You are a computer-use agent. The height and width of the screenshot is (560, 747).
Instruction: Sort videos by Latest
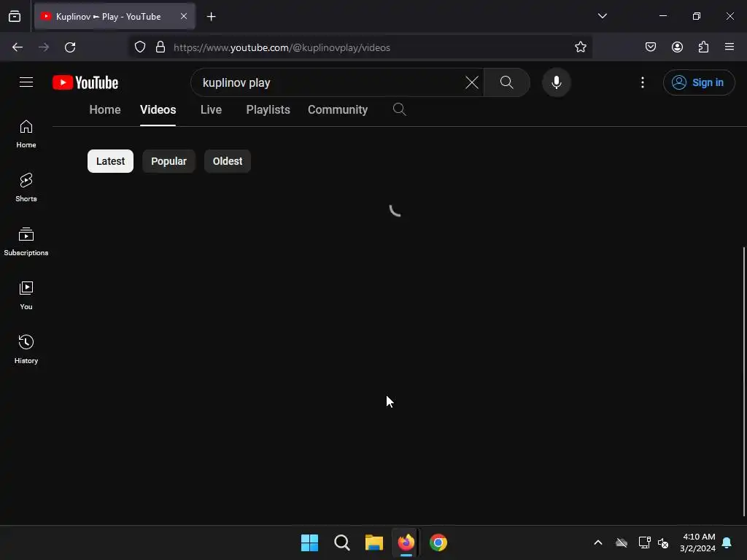click(111, 161)
